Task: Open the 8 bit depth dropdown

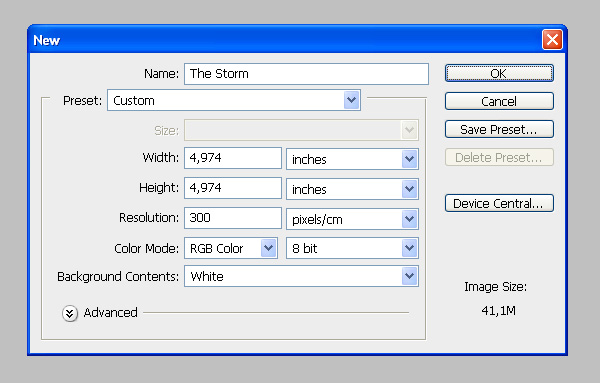Action: click(352, 248)
